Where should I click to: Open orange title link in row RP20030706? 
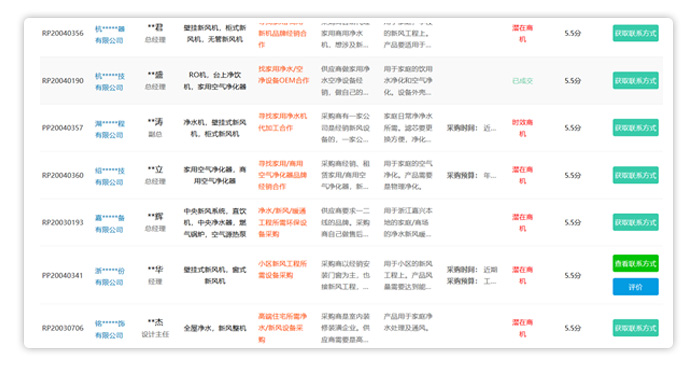coord(283,328)
